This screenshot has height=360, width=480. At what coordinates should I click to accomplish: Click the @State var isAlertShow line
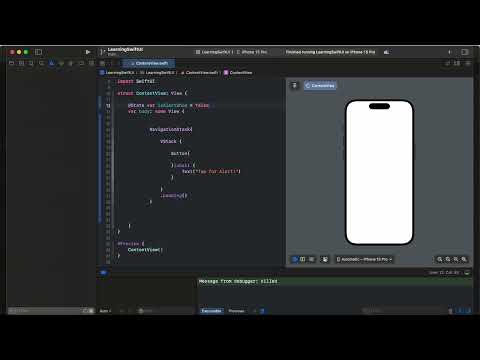pos(169,105)
